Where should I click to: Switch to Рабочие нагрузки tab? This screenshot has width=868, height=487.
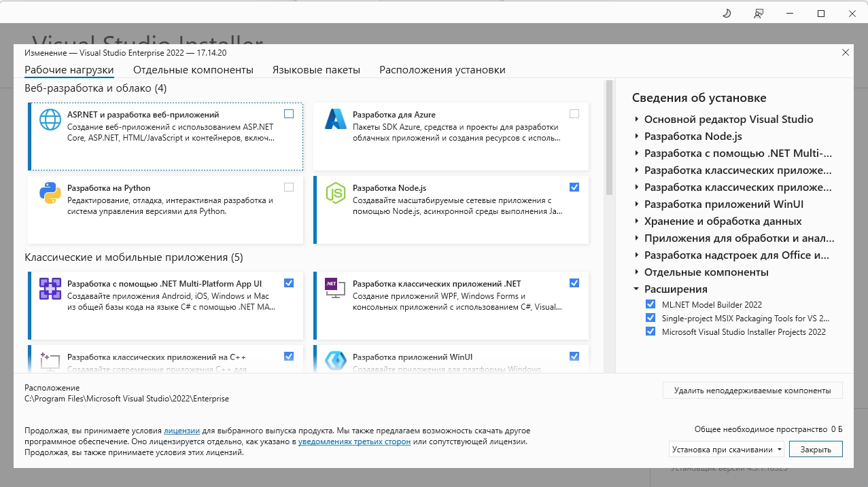coord(69,70)
